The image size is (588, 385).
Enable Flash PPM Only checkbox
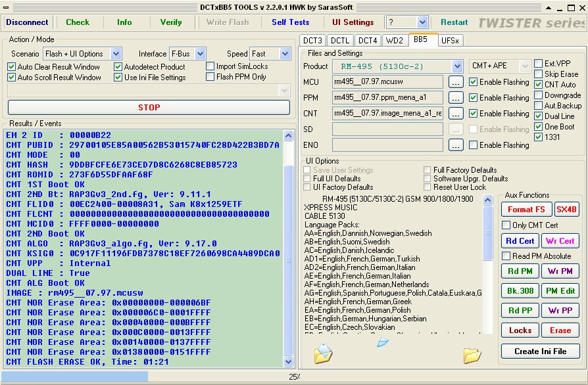pyautogui.click(x=210, y=77)
